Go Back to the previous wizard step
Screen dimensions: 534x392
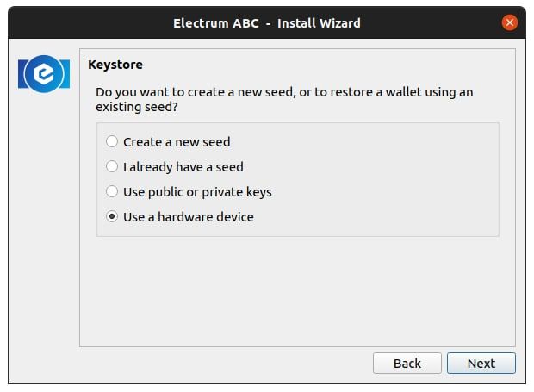point(407,363)
